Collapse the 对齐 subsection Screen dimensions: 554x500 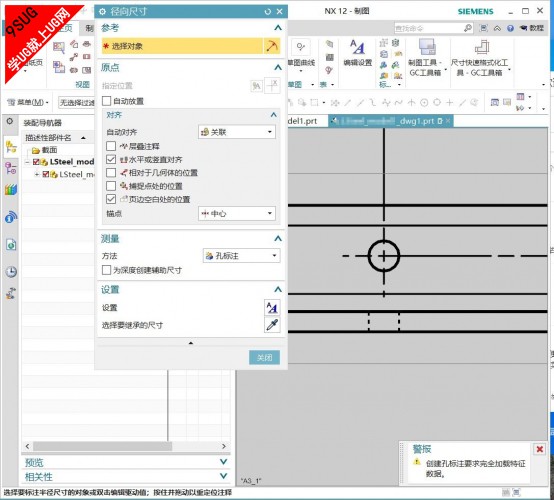[273, 115]
